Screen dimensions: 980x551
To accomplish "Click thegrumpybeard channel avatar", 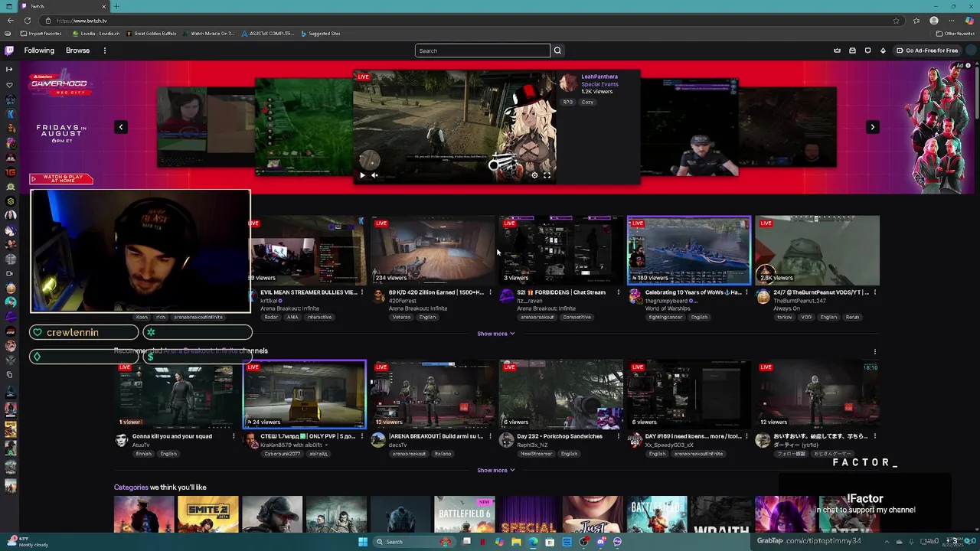I will point(635,297).
